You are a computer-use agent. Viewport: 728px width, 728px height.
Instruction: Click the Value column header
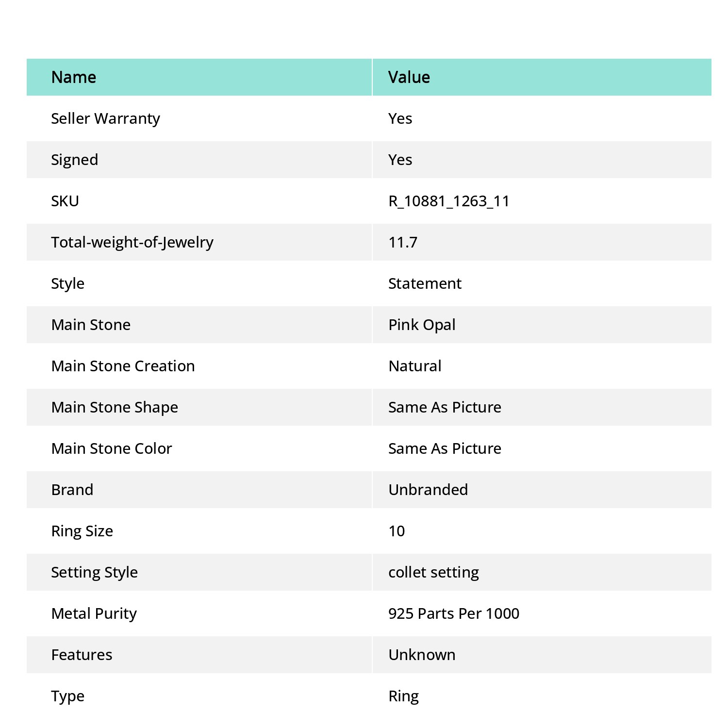click(x=409, y=77)
